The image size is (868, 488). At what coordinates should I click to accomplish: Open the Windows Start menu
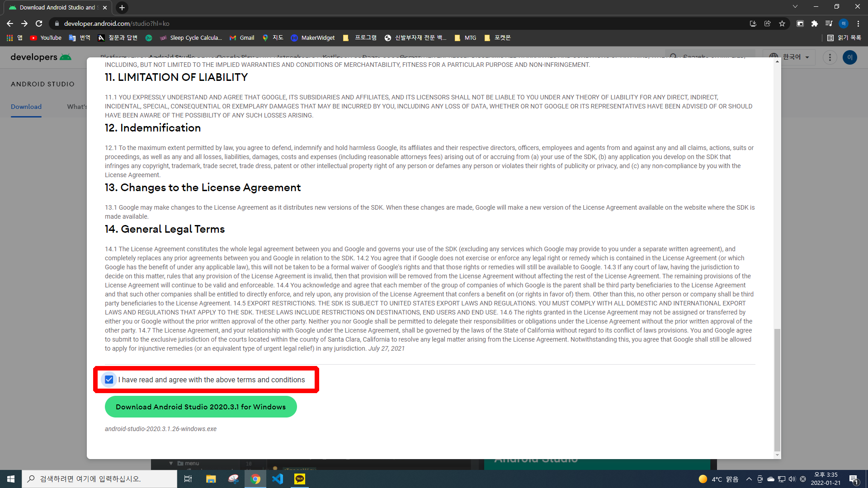(x=11, y=479)
